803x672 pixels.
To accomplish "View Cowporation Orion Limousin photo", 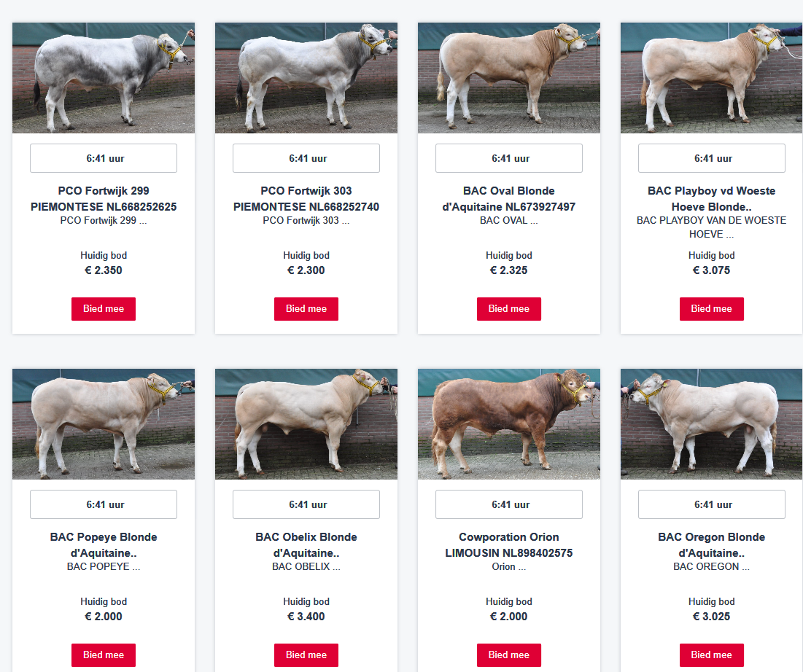I will click(x=509, y=424).
